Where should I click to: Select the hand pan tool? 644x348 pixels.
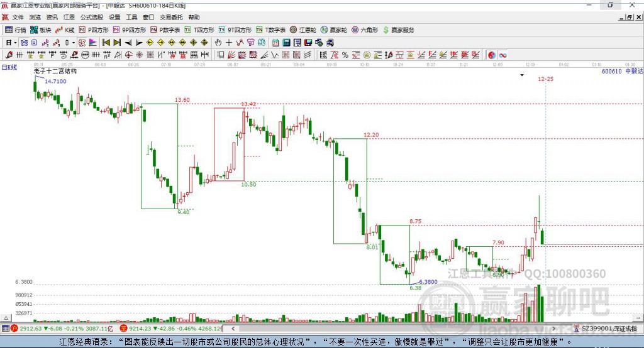[x=218, y=43]
